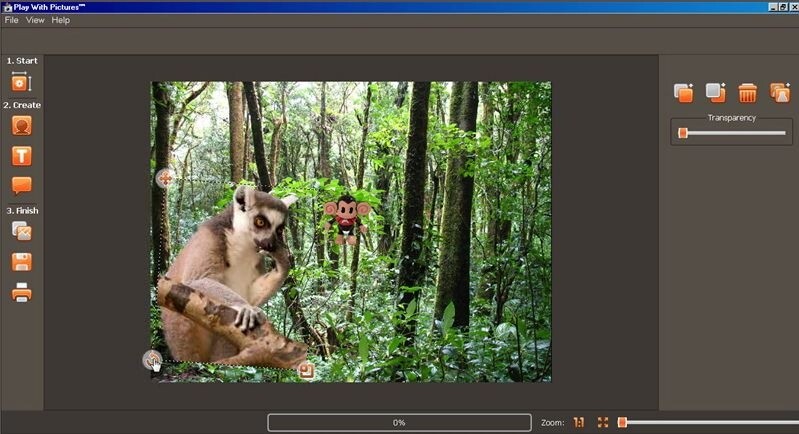799x434 pixels.
Task: Click the Transparency slider handle
Action: pos(683,133)
